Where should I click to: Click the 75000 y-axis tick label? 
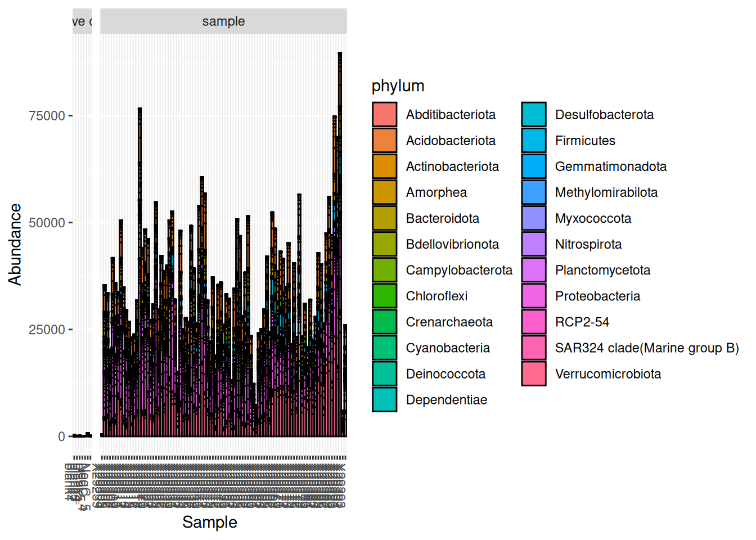[x=47, y=116]
